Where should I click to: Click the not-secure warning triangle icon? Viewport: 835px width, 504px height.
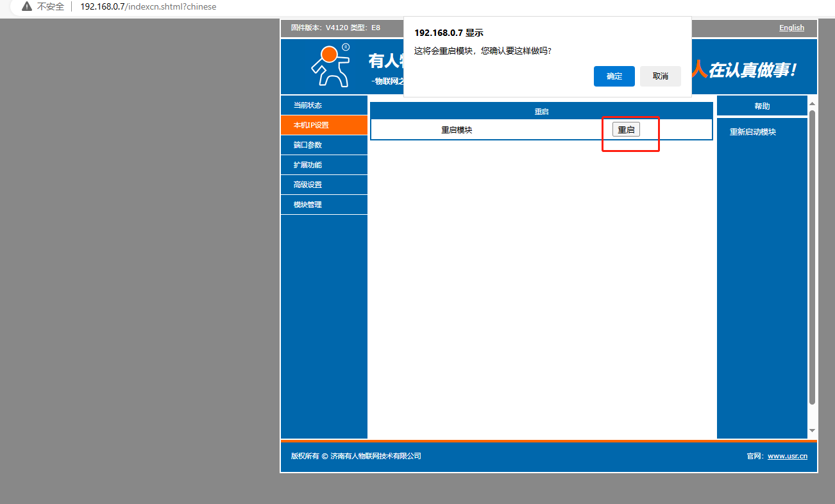point(26,6)
